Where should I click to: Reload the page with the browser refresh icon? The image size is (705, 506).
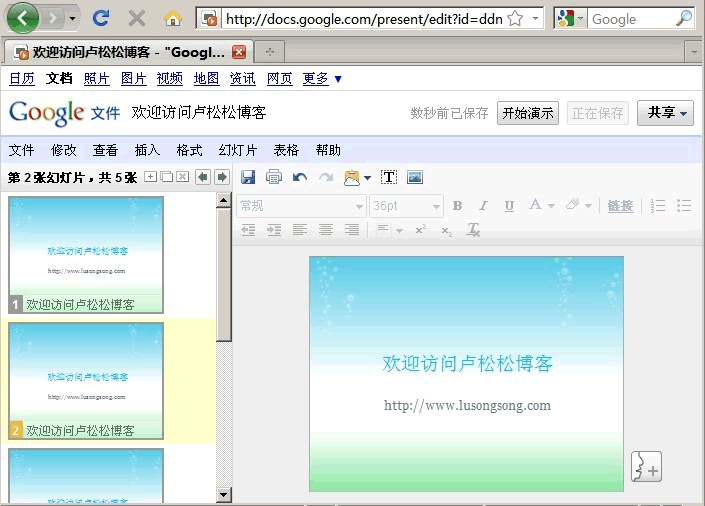[100, 18]
